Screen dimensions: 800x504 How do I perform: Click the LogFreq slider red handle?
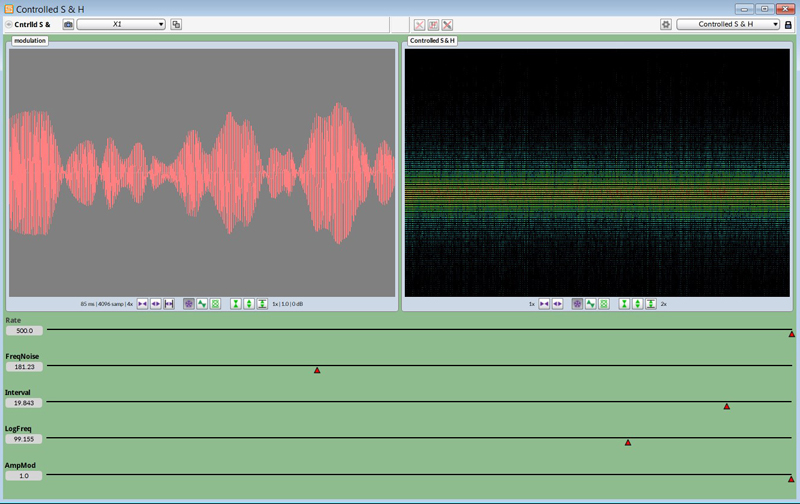628,443
